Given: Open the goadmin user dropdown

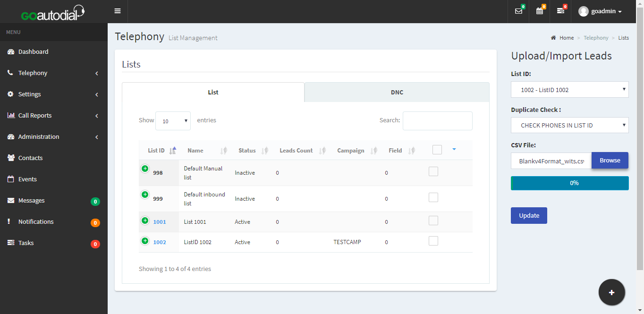Looking at the screenshot, I should coord(600,11).
